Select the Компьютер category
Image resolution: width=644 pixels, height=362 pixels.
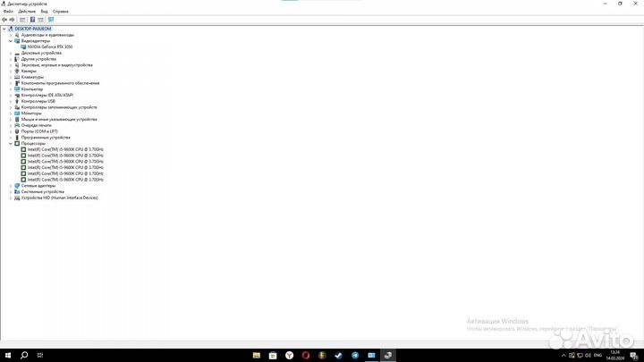tap(32, 89)
